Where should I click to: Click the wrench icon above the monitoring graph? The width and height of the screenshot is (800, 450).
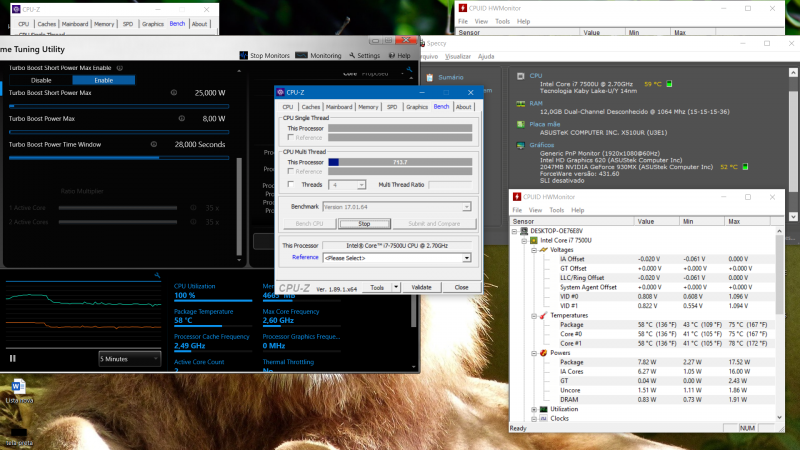157,276
